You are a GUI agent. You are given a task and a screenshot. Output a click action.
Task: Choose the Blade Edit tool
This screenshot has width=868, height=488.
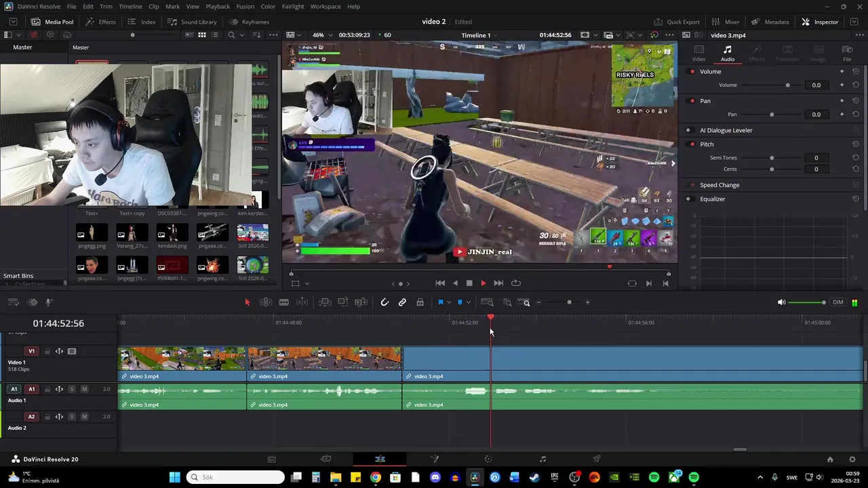(x=284, y=302)
